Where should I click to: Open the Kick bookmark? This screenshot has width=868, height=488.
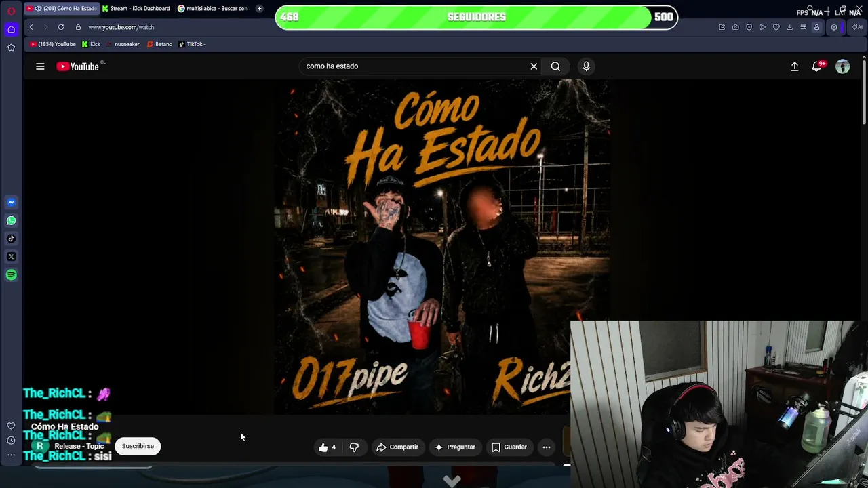(x=91, y=44)
